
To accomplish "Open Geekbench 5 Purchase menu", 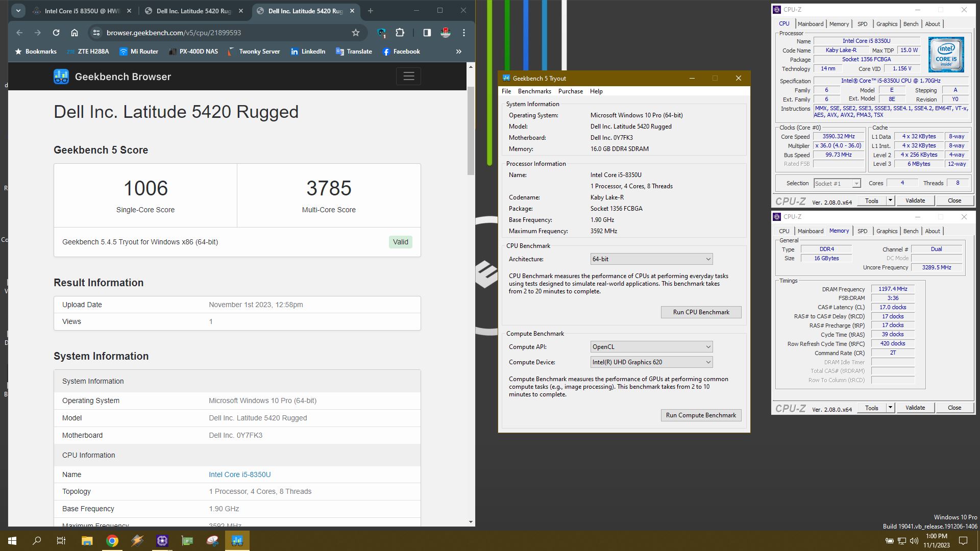I will click(x=571, y=91).
